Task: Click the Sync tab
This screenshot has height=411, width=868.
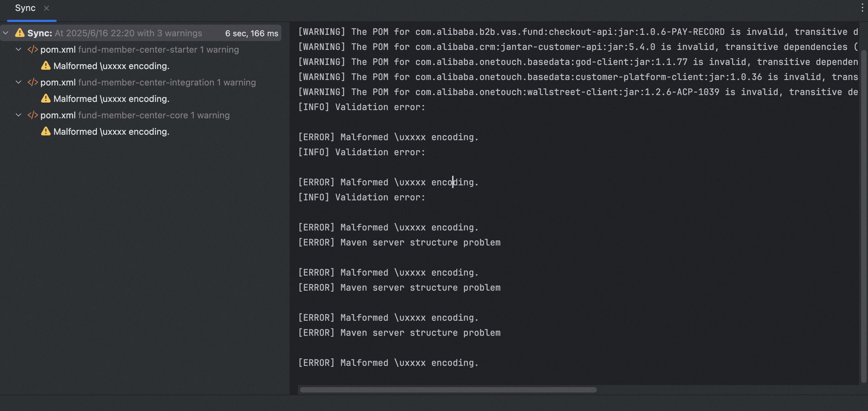Action: [x=25, y=8]
